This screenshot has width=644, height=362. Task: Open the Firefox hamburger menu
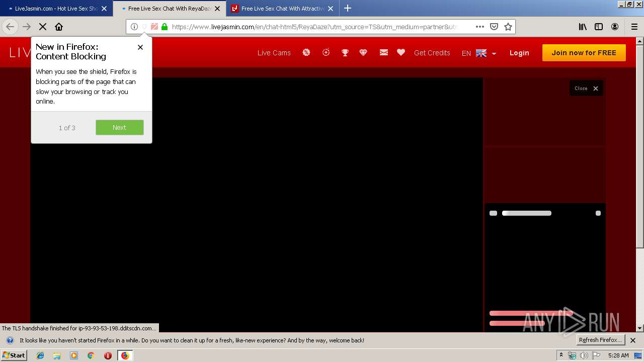(634, 27)
